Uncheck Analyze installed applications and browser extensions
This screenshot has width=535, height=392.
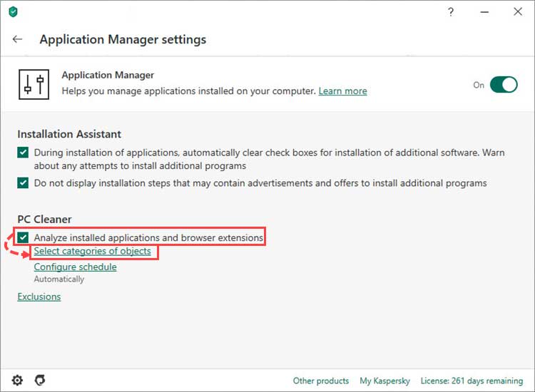click(23, 237)
